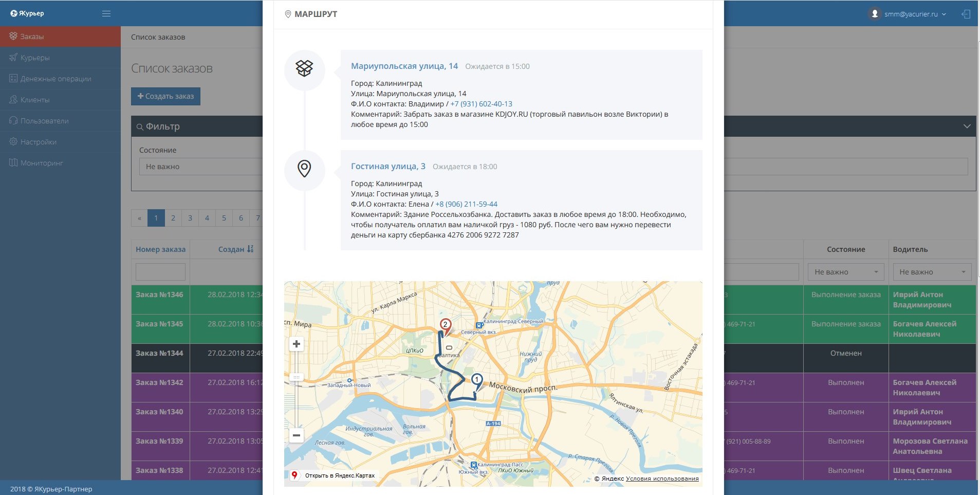Click the Пользователи sidebar icon
980x495 pixels.
click(x=13, y=121)
